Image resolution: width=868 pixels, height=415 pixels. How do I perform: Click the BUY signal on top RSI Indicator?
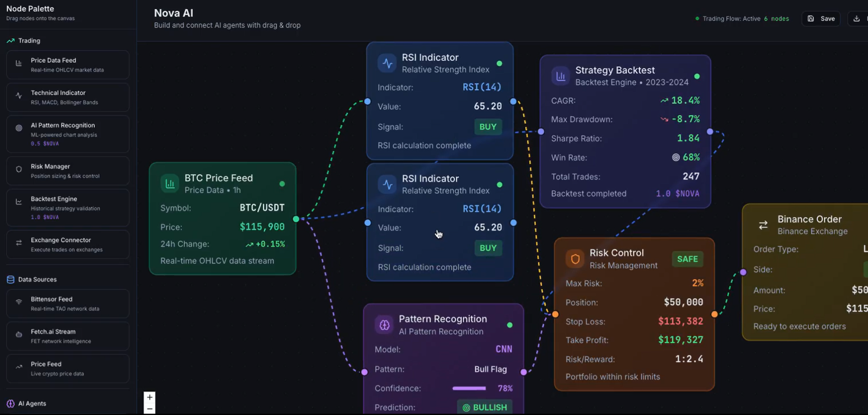pyautogui.click(x=488, y=127)
